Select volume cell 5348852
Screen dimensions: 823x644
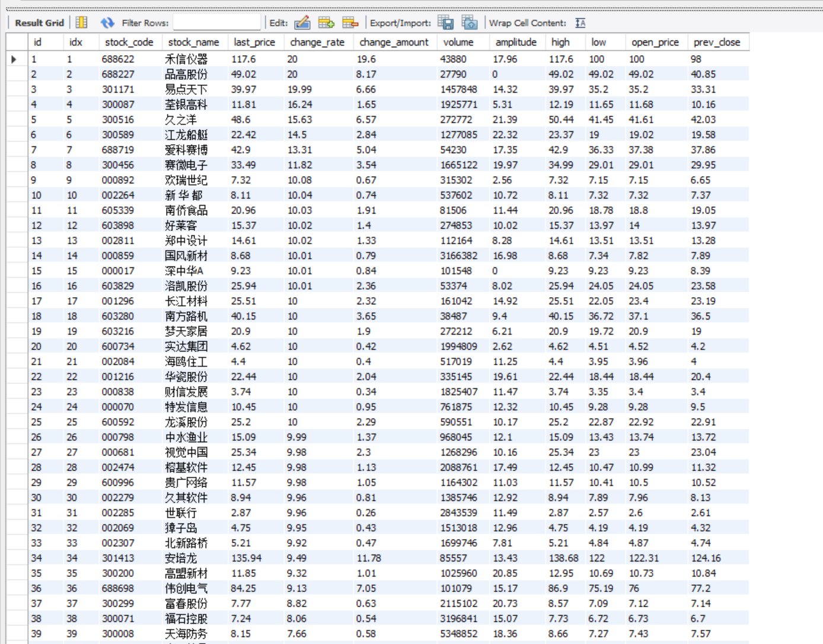(x=464, y=634)
